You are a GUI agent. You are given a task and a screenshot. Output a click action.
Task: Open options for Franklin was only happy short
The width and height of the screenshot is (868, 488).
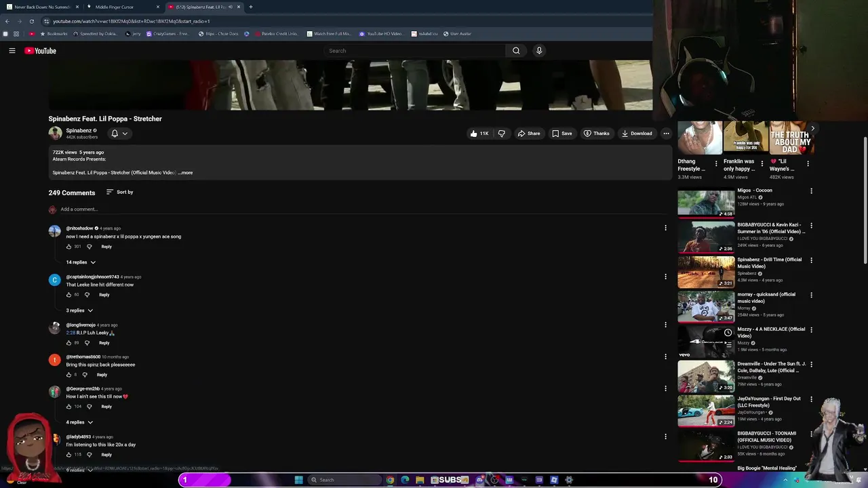pos(762,163)
